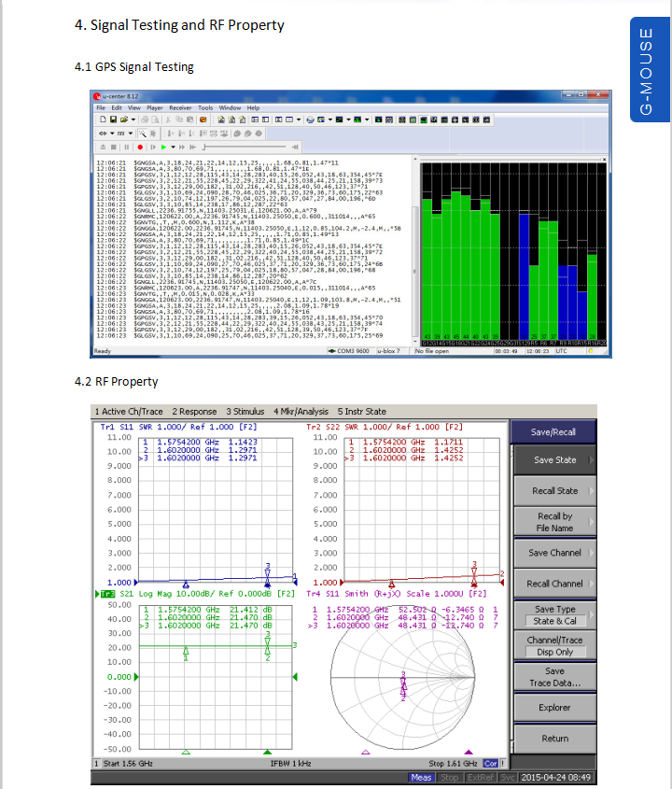Click the fast forward icon in player toolbar
The image size is (672, 789).
click(x=182, y=147)
